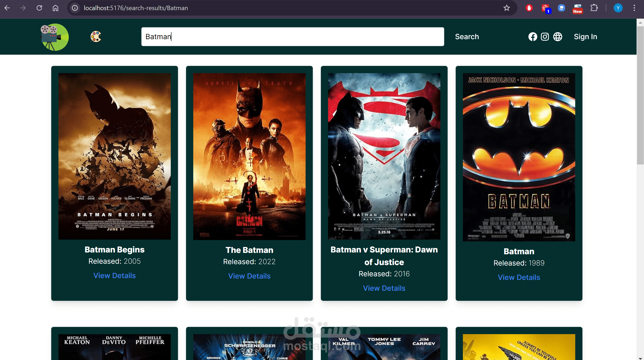
Task: Open the theme palette icon
Action: [96, 36]
